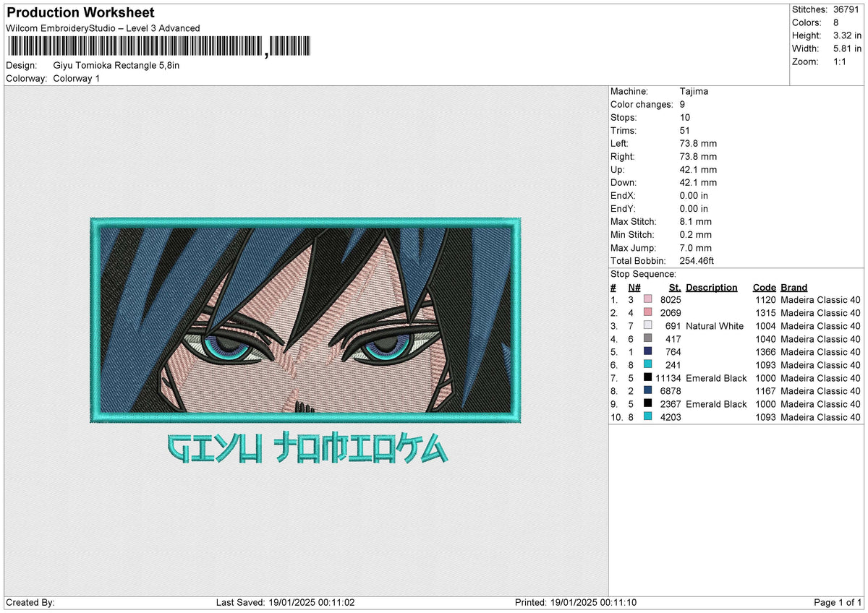Image resolution: width=868 pixels, height=613 pixels.
Task: Click the Natural White swatch in stop 3
Action: click(647, 325)
